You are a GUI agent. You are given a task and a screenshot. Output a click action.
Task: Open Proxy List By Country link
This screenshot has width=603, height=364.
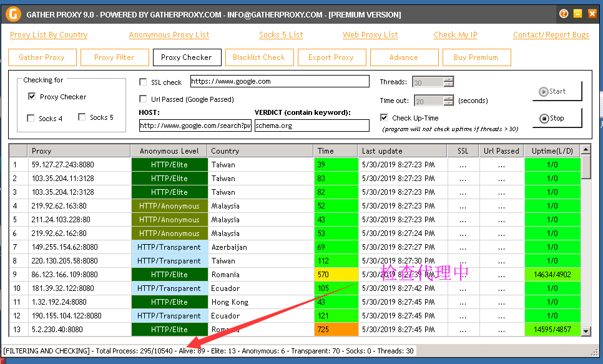(x=49, y=34)
